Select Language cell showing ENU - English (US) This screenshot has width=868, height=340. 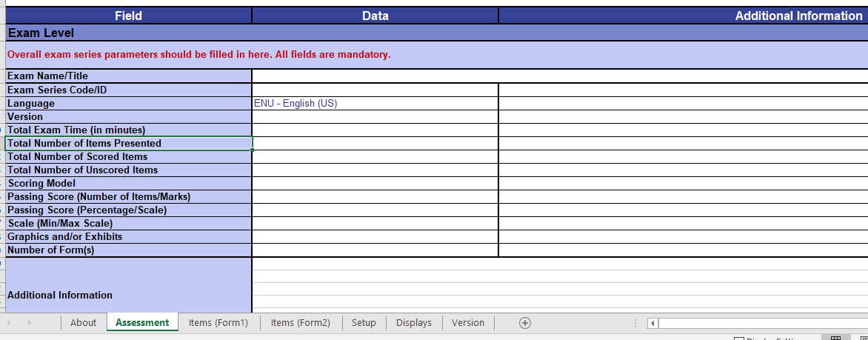[375, 104]
